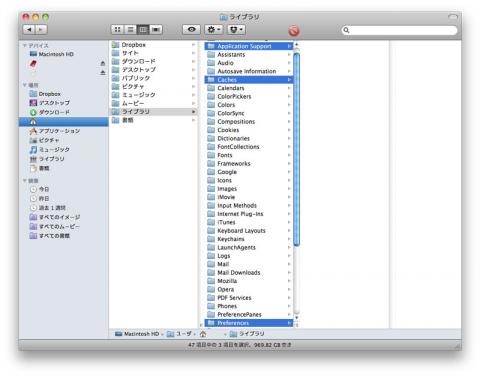Select the Caches folder
The width and height of the screenshot is (480, 376).
249,80
